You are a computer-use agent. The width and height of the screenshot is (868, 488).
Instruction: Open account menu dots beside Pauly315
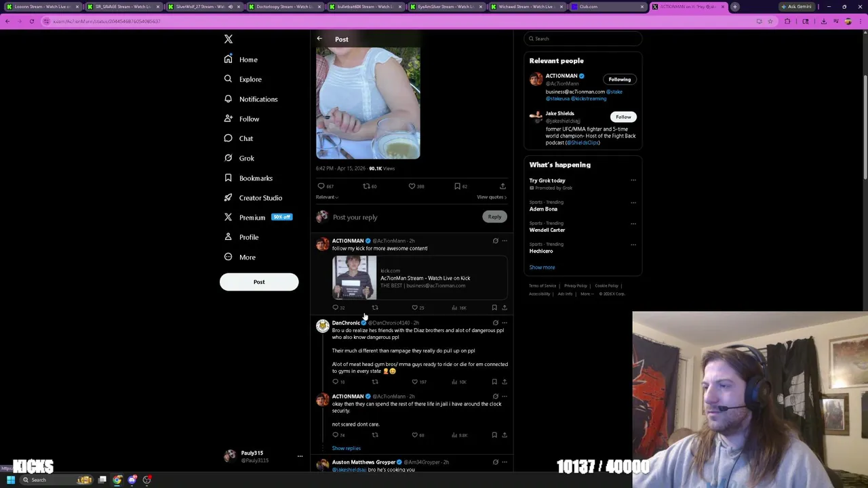point(300,457)
